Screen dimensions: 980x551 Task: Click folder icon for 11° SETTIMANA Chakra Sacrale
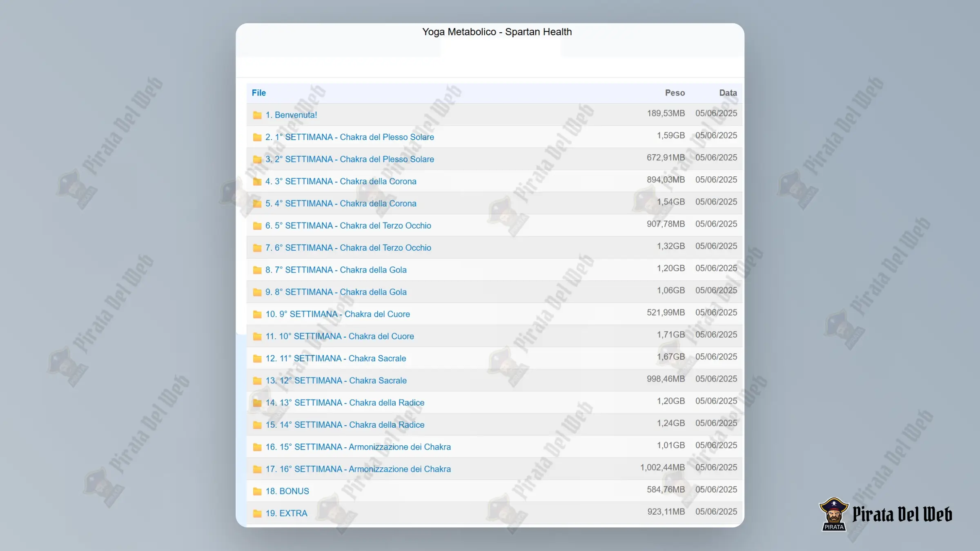pos(257,358)
